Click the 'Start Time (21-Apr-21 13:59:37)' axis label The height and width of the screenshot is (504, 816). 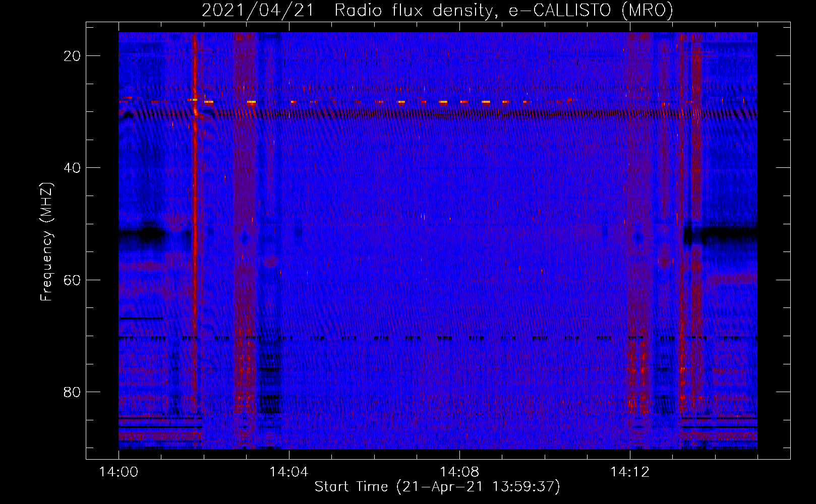437,487
